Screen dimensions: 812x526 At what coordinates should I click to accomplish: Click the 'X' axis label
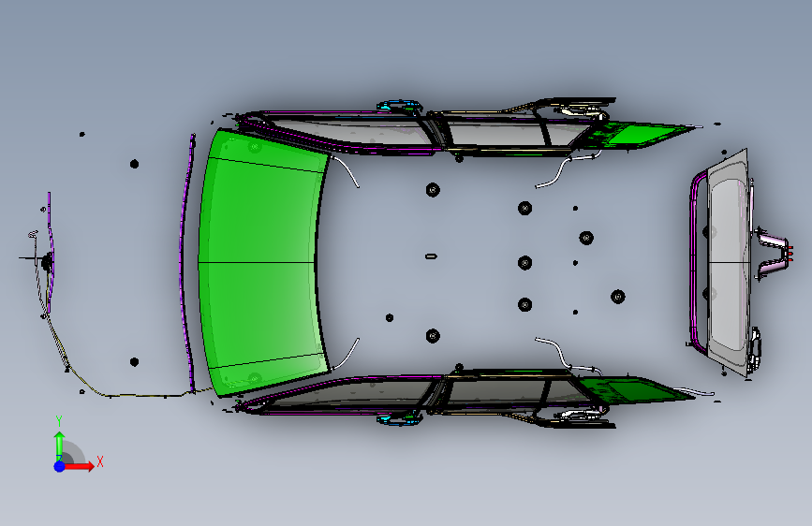click(x=100, y=461)
